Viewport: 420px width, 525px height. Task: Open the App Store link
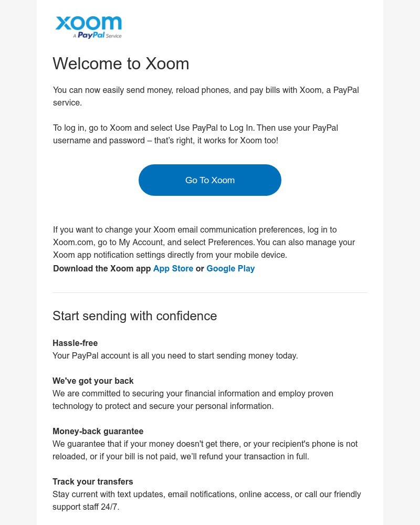tap(173, 268)
